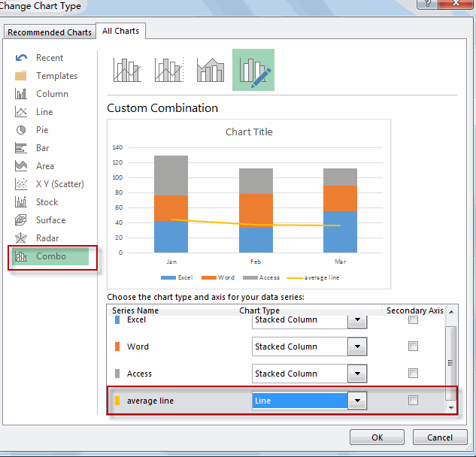Viewport: 476px width, 457px height.
Task: Click the Excel legend entry in preview
Action: [177, 277]
